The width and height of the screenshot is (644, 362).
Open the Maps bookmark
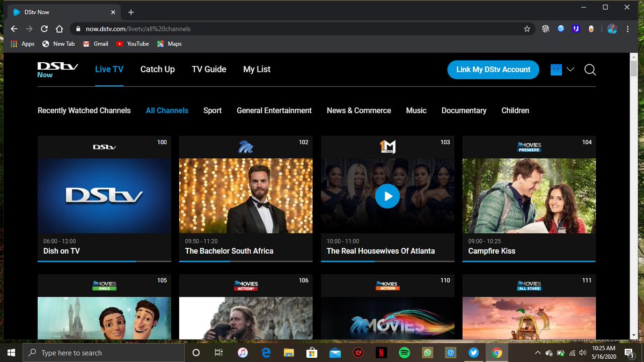click(169, 44)
